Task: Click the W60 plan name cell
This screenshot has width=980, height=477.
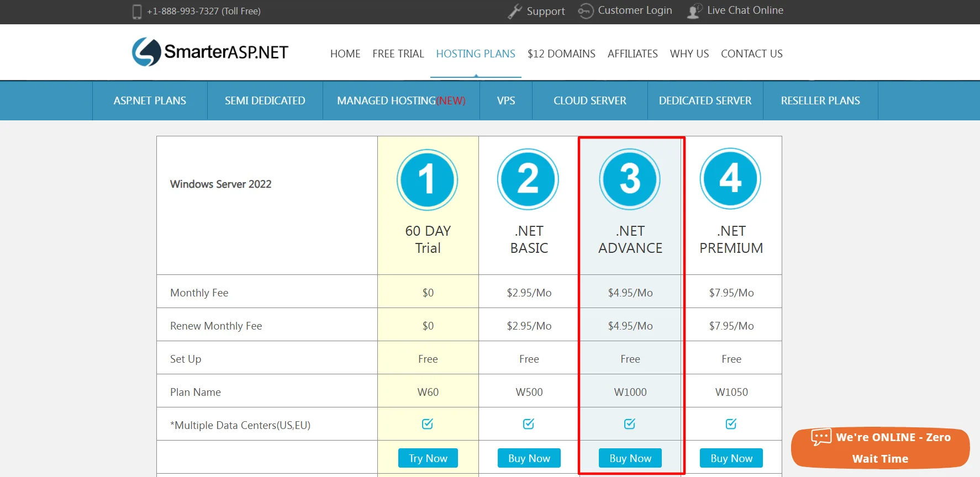Action: tap(428, 392)
